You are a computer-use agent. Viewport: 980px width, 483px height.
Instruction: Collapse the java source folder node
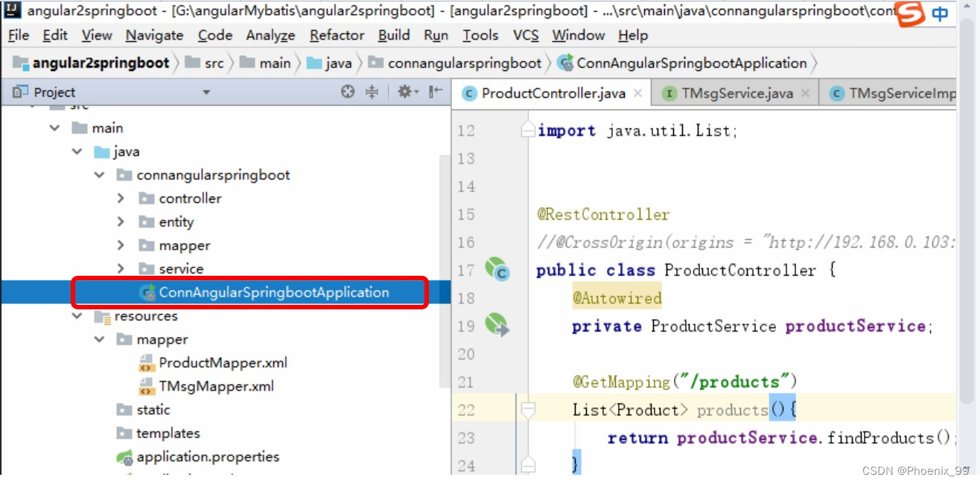[x=77, y=152]
